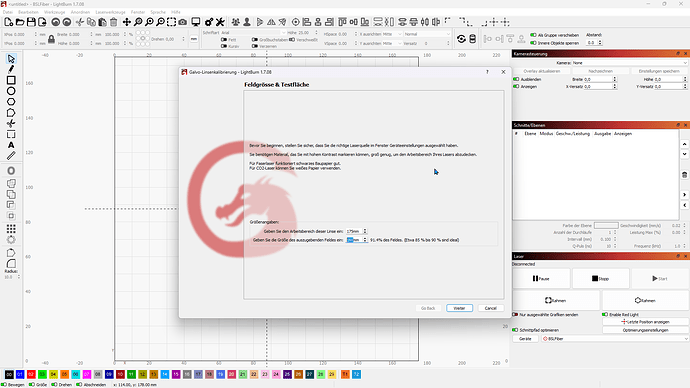Toggle Enable Red Light switch
This screenshot has height=388, width=690.
coord(605,315)
